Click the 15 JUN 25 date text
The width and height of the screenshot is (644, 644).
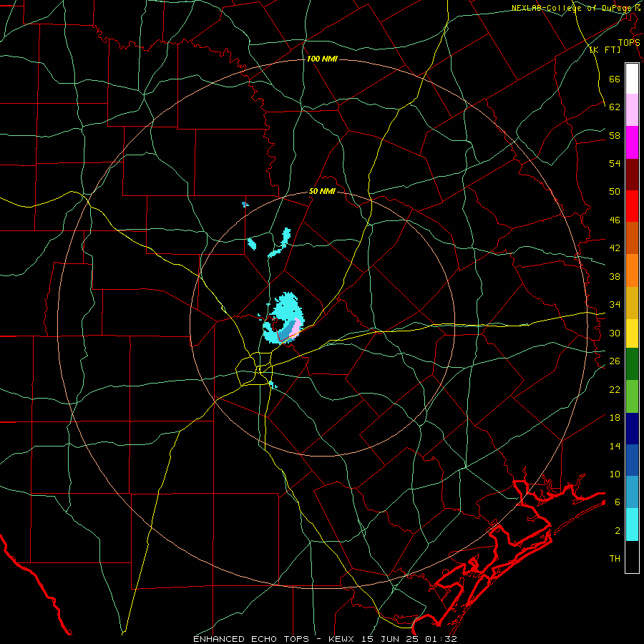pos(390,639)
